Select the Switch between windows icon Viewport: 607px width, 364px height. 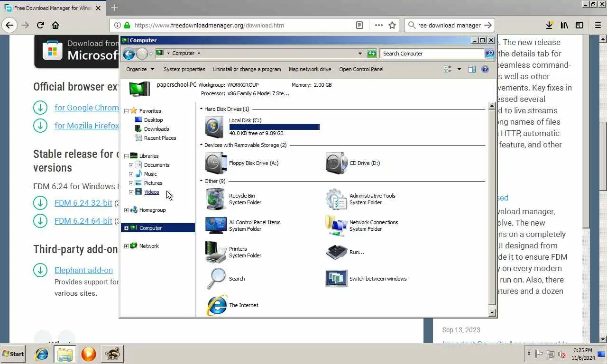(x=336, y=278)
